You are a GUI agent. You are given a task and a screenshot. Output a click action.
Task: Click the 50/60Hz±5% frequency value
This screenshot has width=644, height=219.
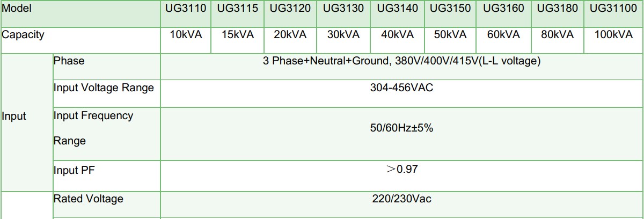point(401,128)
